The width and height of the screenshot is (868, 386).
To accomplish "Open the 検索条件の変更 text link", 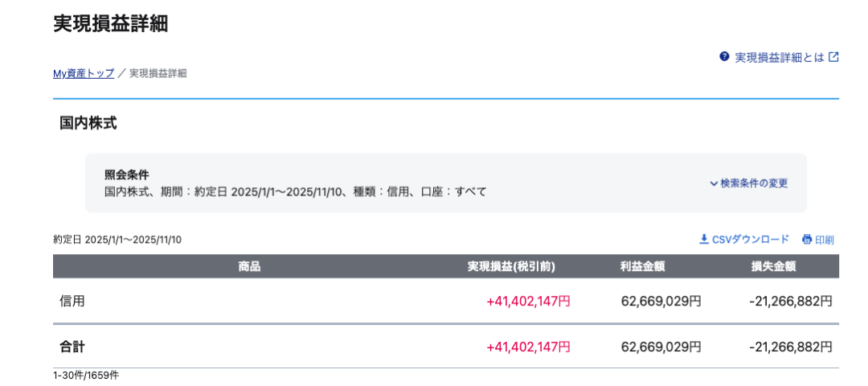I will 754,183.
